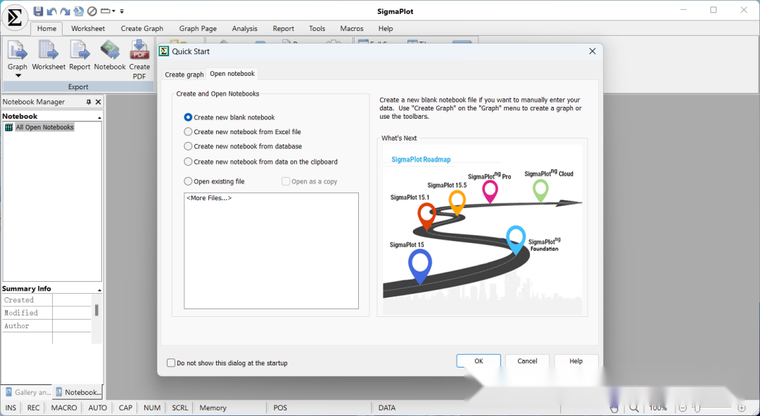Click the Export Report icon
The height and width of the screenshot is (416, 760).
pos(79,50)
